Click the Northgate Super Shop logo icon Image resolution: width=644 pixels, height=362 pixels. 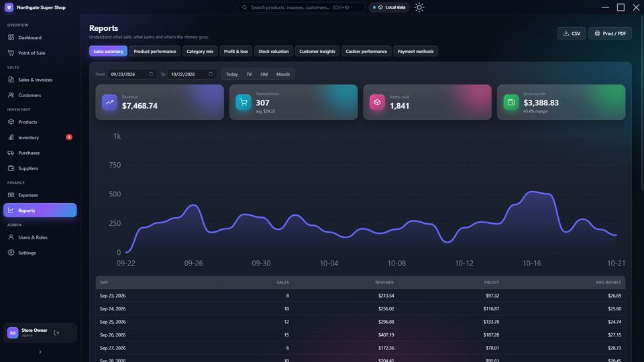coord(9,7)
